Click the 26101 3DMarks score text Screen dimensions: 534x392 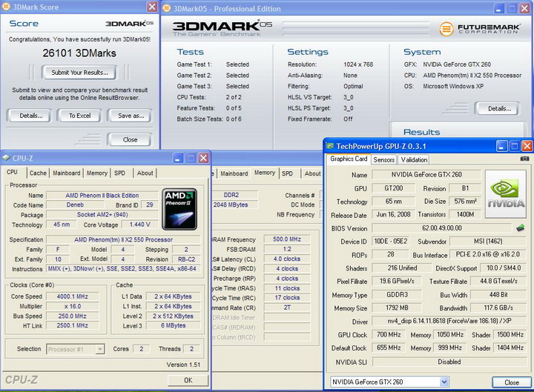click(x=79, y=53)
